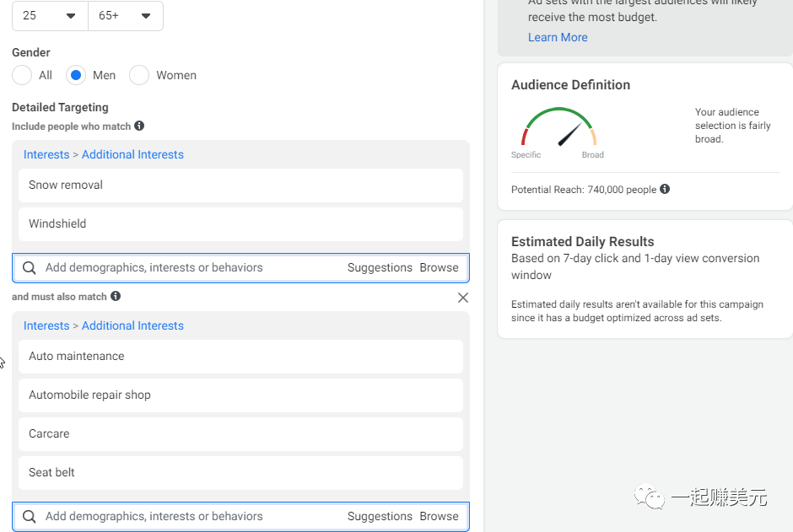Screen dimensions: 793x532
Task: Open Suggestions in second targeting search box
Action: (380, 516)
